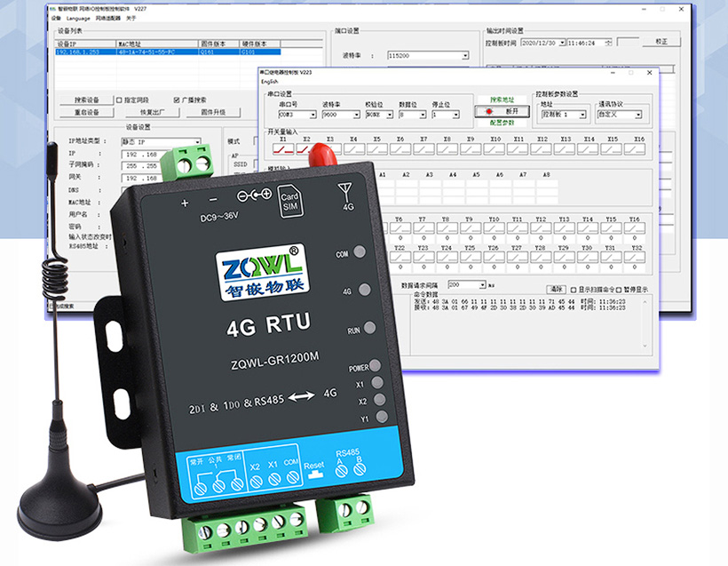Uncheck the 广播搜索 checkbox

(x=177, y=100)
